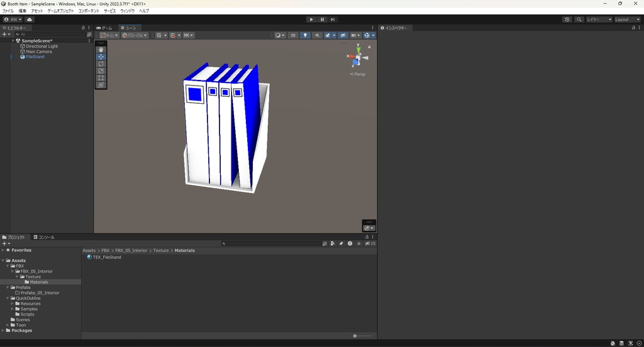Select the Rotate tool

click(x=101, y=64)
